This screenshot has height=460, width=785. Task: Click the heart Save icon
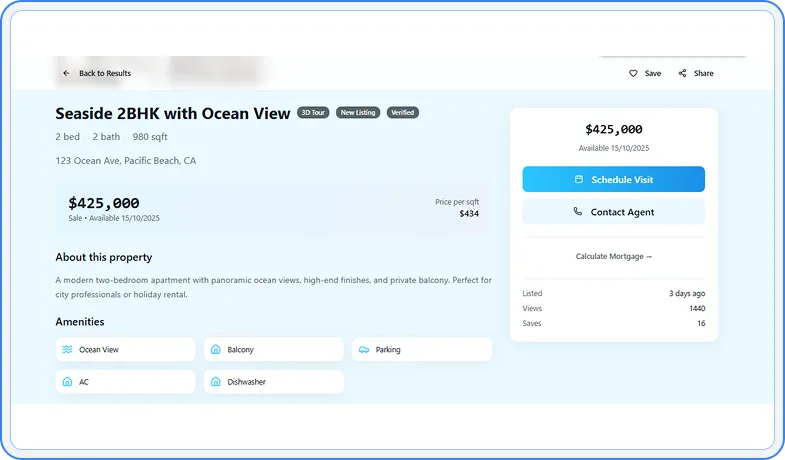633,73
